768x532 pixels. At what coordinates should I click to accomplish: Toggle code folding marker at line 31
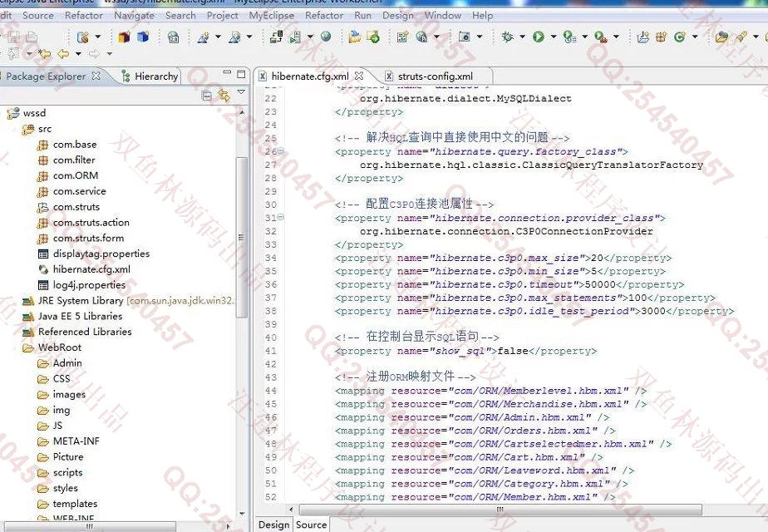pyautogui.click(x=281, y=217)
